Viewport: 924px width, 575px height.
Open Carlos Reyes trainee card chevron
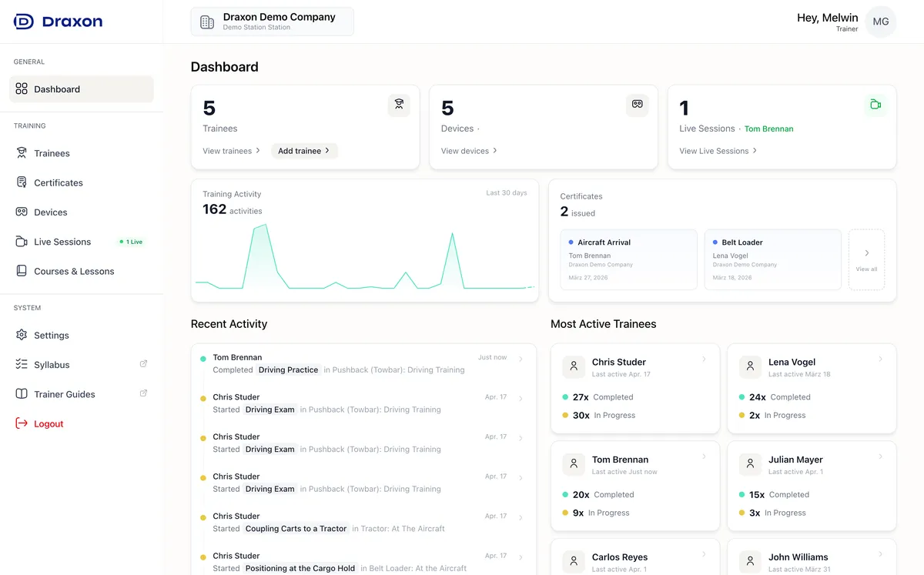704,554
